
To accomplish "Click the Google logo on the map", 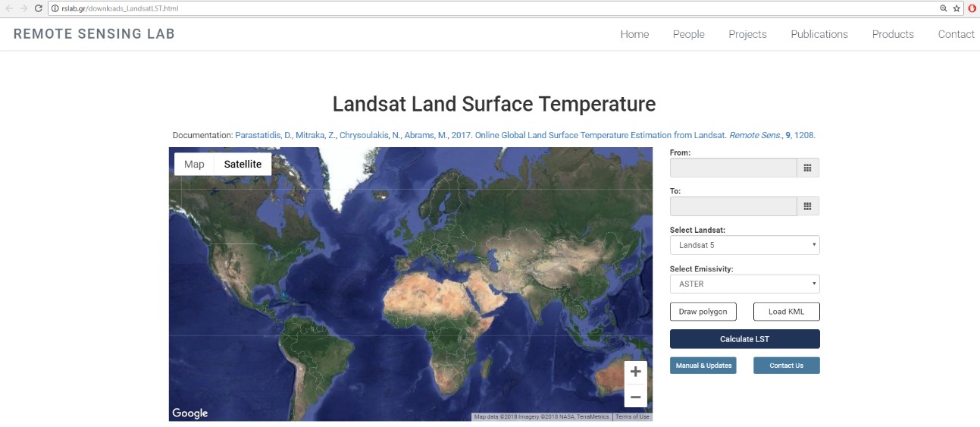I will pyautogui.click(x=189, y=413).
